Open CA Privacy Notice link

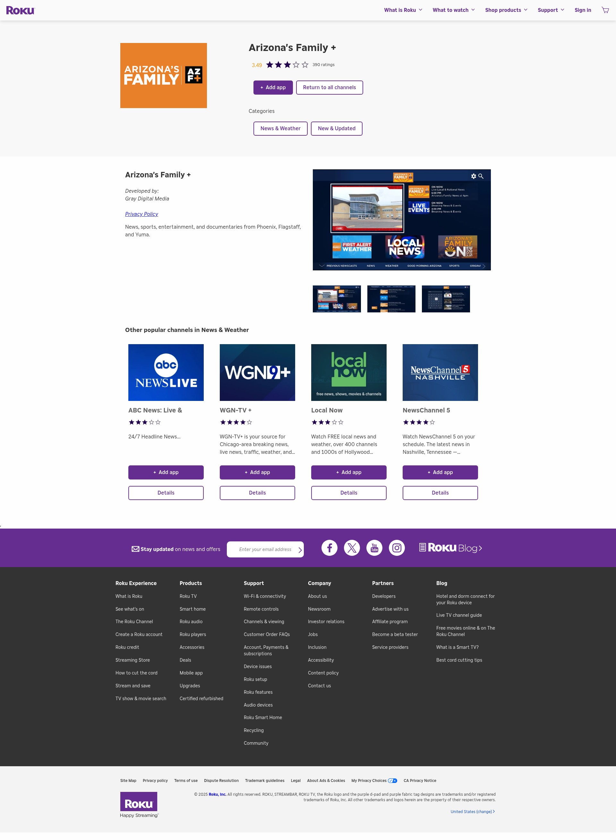[x=420, y=781]
